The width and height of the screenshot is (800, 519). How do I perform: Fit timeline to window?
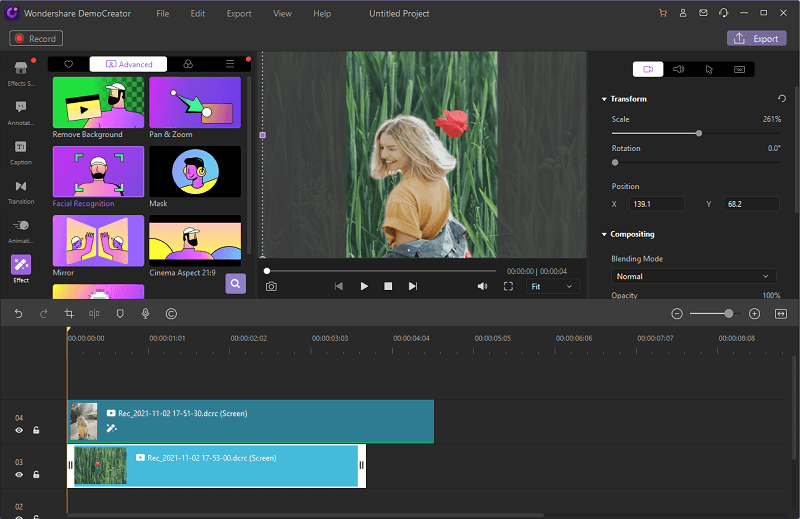[781, 314]
